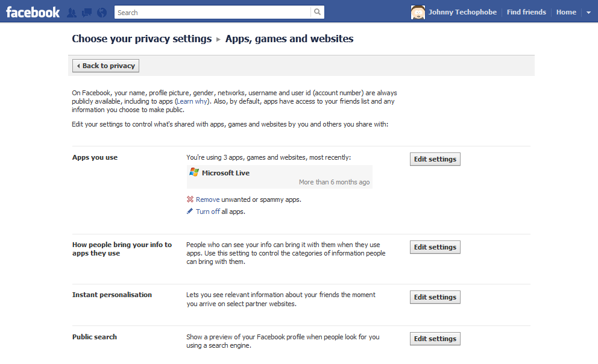Image resolution: width=598 pixels, height=364 pixels.
Task: Click the 'Instant personalisation' heading
Action: 112,295
